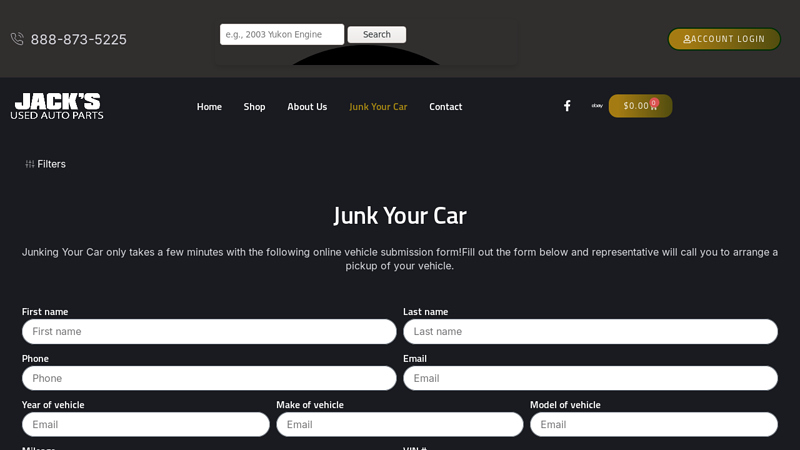Click the Search button
Viewport: 800px width, 450px height.
pyautogui.click(x=377, y=34)
